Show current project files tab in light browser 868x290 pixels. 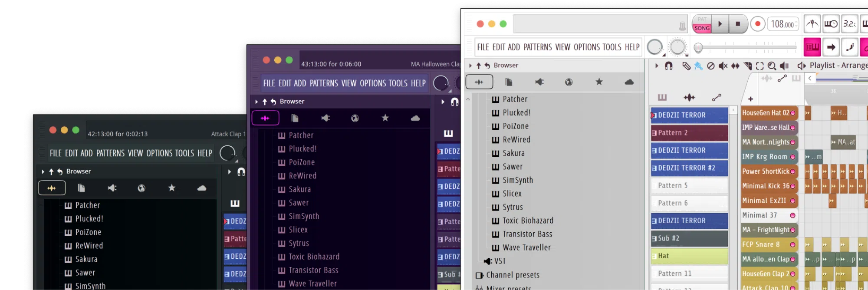pos(509,82)
